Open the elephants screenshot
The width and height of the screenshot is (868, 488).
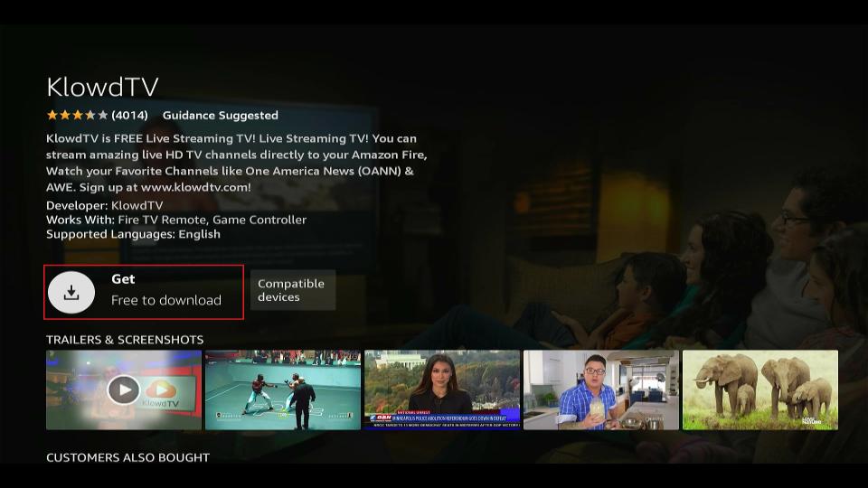pyautogui.click(x=760, y=390)
